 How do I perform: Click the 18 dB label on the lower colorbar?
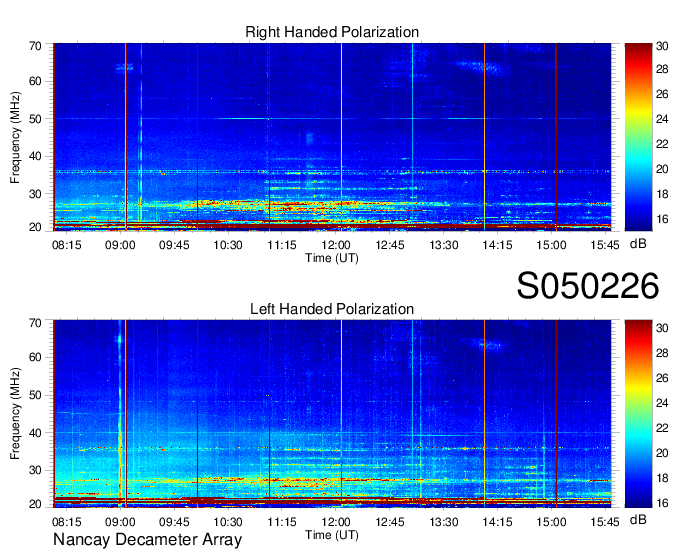click(x=662, y=478)
